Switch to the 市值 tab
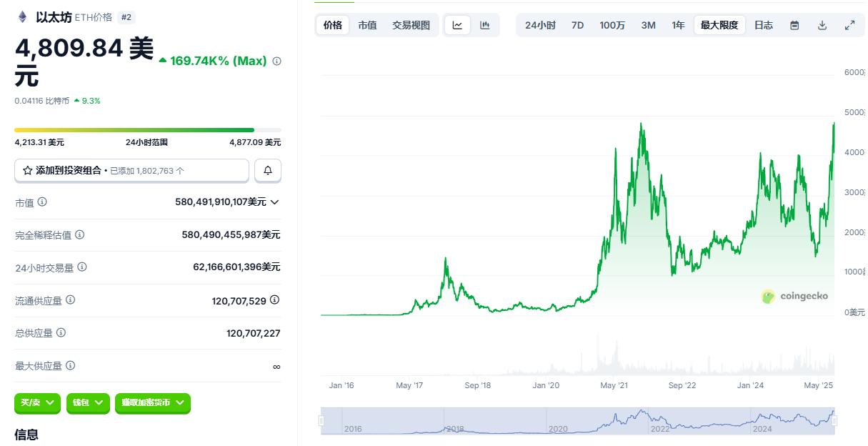868x446 pixels. 367,24
